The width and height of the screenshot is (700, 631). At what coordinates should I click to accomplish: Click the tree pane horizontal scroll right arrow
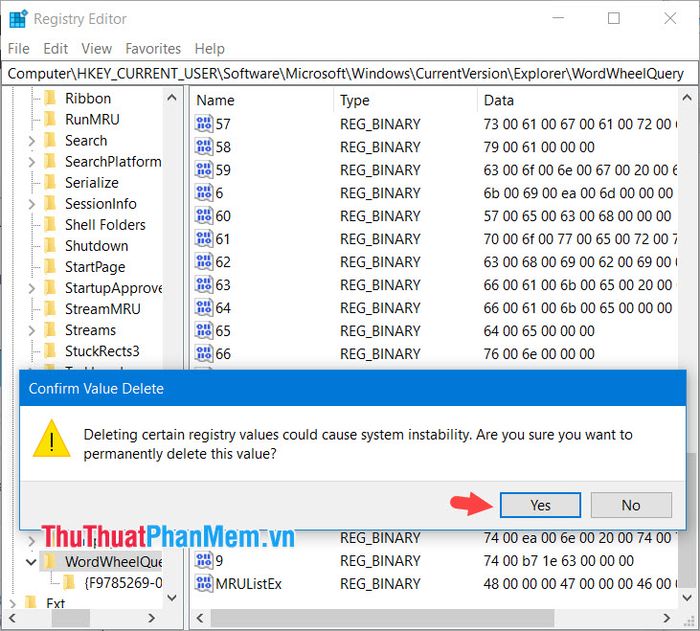151,618
